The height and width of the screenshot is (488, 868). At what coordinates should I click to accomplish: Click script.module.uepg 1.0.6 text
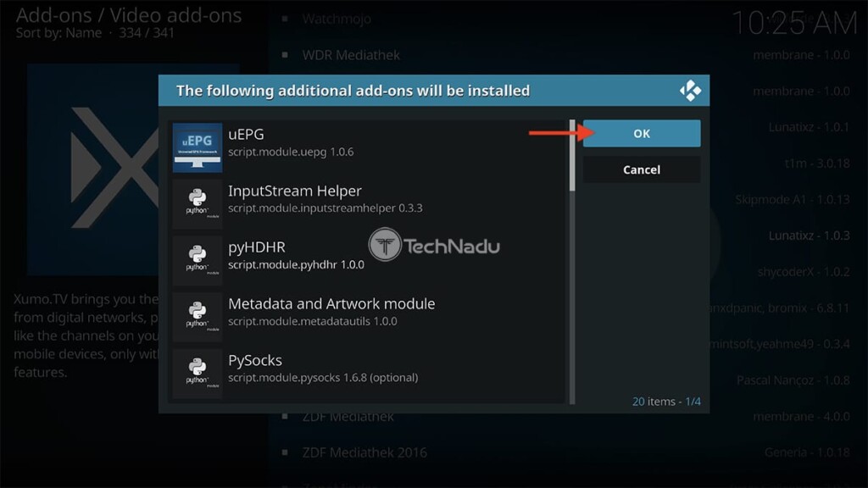(291, 152)
